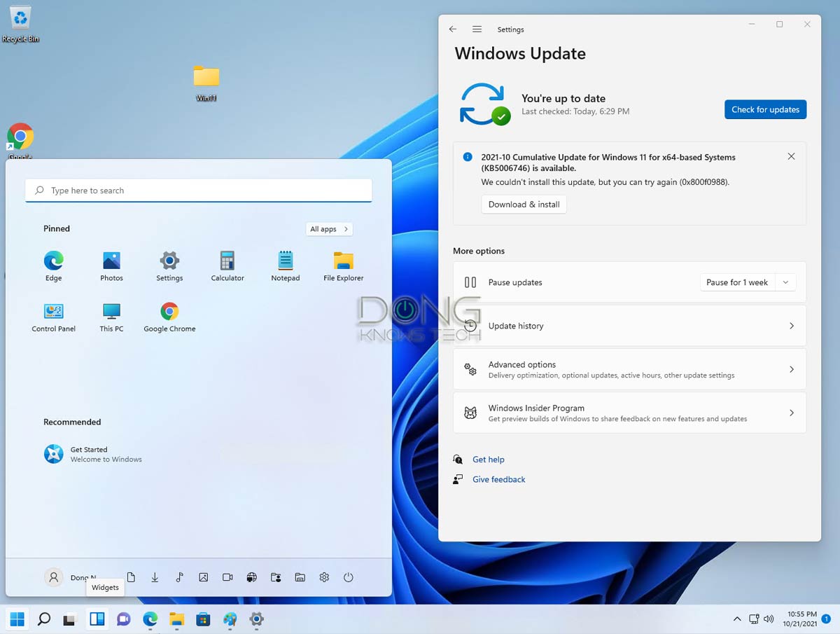Launch Google Chrome from pinned apps
The height and width of the screenshot is (634, 840).
169,317
